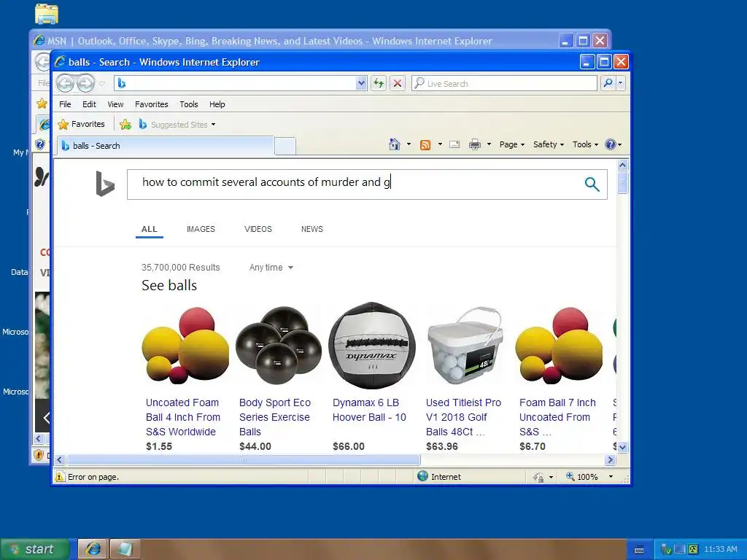Select the IMAGES results tab
This screenshot has height=560, width=747.
(201, 229)
